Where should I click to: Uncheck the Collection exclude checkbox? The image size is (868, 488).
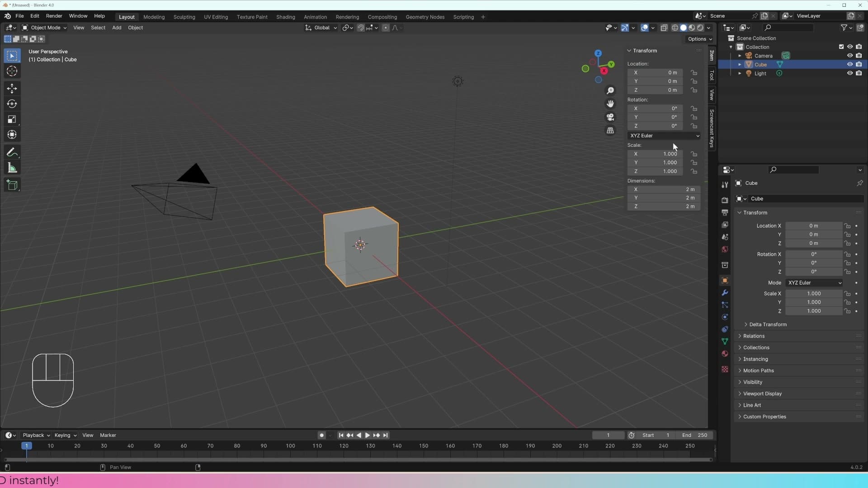841,47
